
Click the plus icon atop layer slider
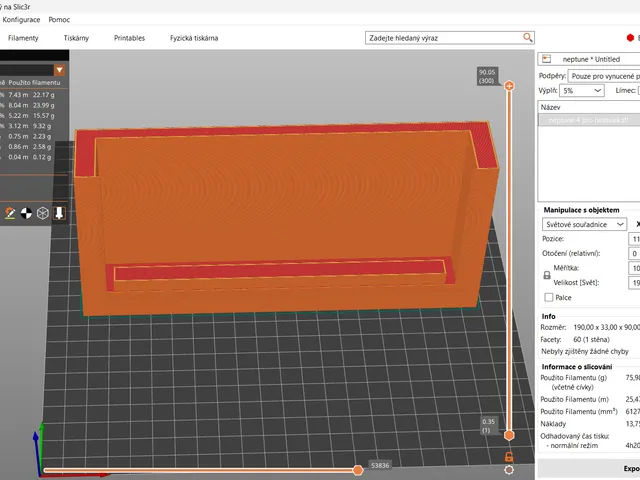(x=509, y=86)
